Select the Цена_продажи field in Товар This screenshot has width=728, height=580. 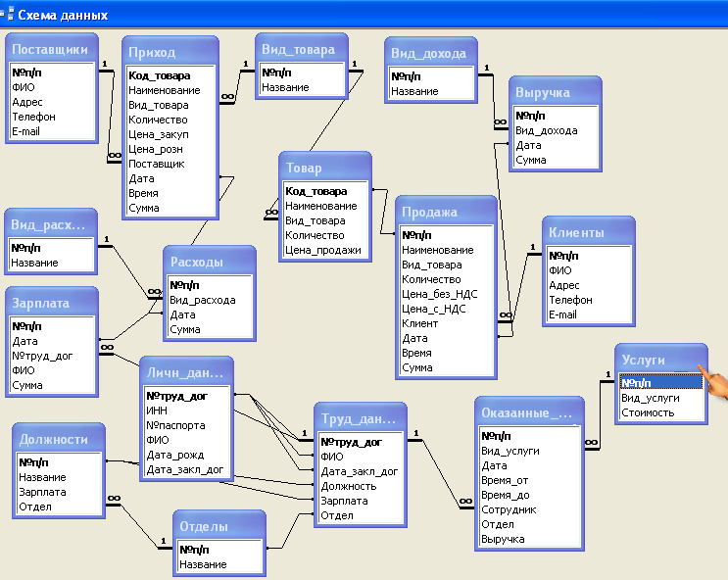tap(325, 250)
